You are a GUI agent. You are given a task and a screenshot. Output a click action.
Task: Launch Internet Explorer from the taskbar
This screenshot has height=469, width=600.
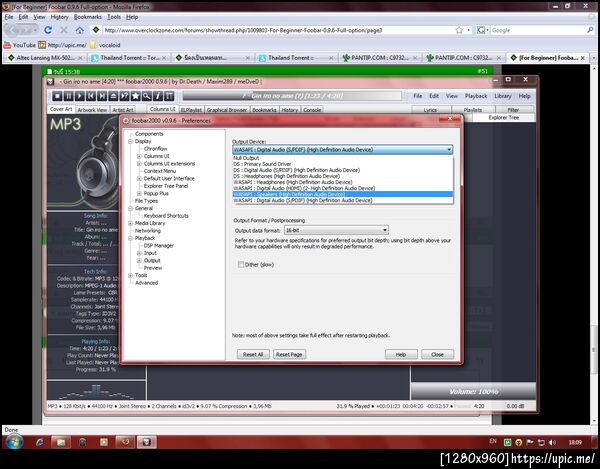tap(40, 442)
